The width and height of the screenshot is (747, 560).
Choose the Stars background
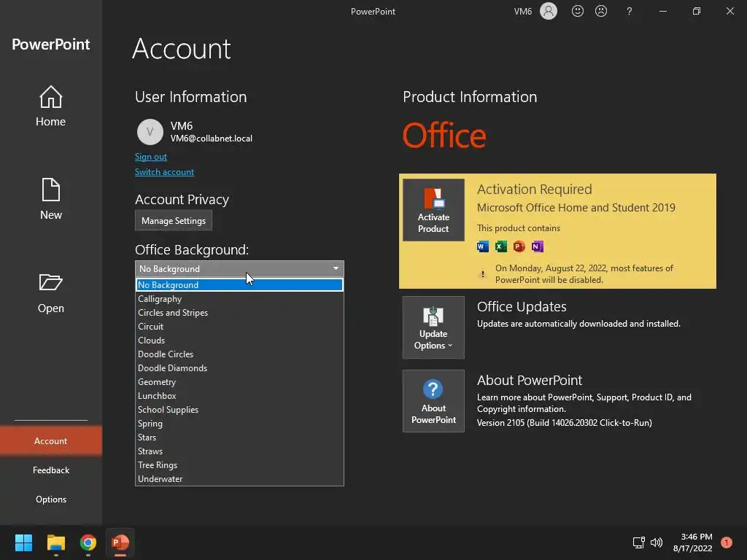point(239,437)
